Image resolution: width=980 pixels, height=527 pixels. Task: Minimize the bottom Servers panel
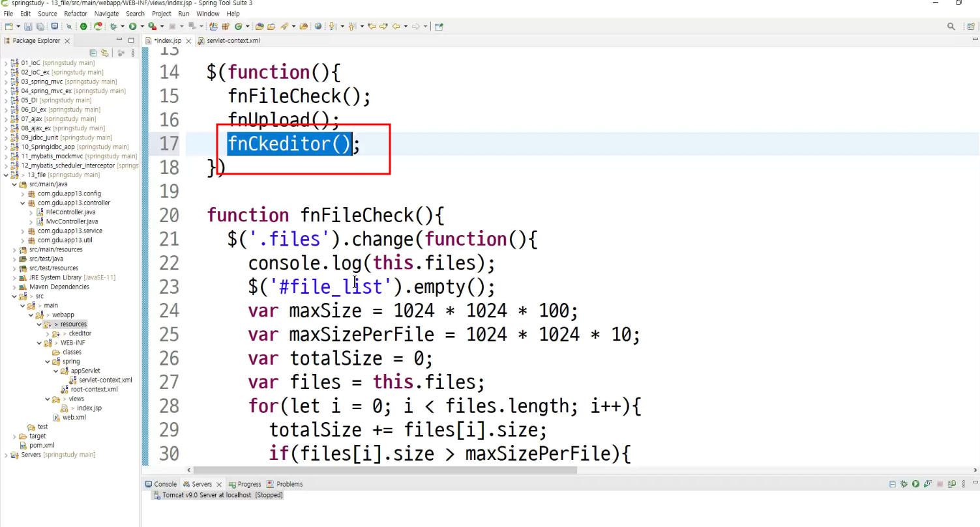coord(975,483)
